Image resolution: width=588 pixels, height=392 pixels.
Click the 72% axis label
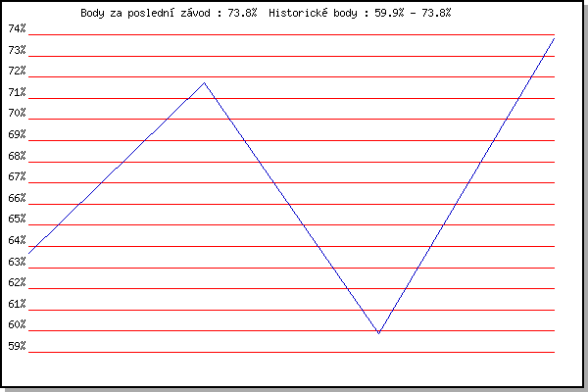pyautogui.click(x=18, y=71)
